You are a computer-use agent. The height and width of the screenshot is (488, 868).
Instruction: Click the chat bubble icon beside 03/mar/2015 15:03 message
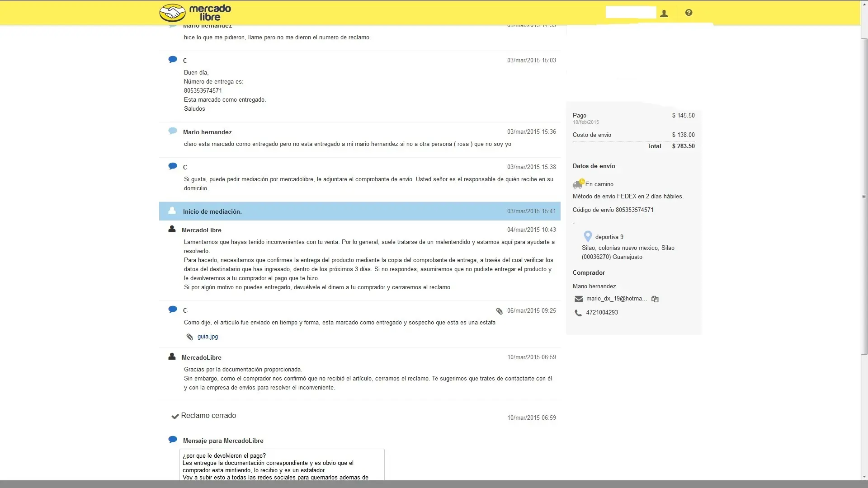[173, 60]
